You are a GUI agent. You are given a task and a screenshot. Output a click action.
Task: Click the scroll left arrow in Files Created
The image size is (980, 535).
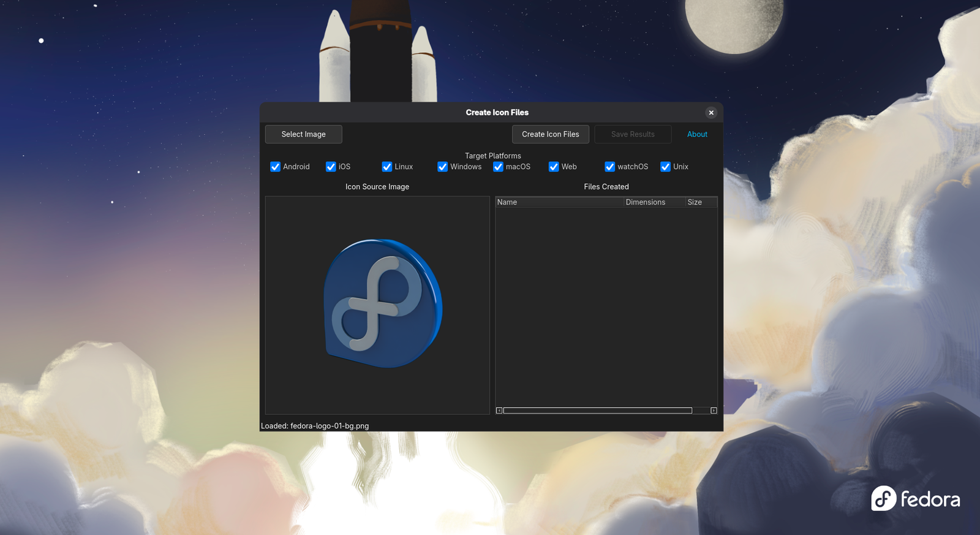499,411
